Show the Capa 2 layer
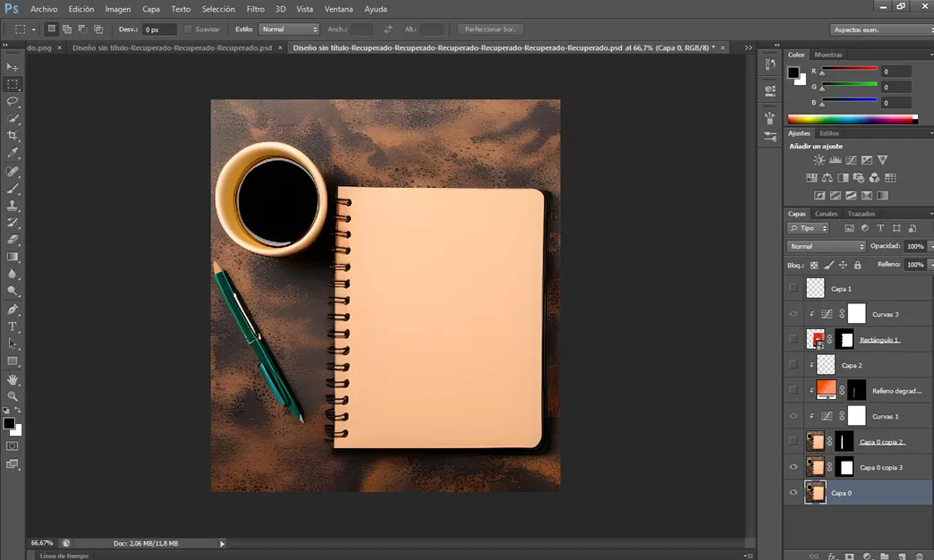 (x=794, y=365)
